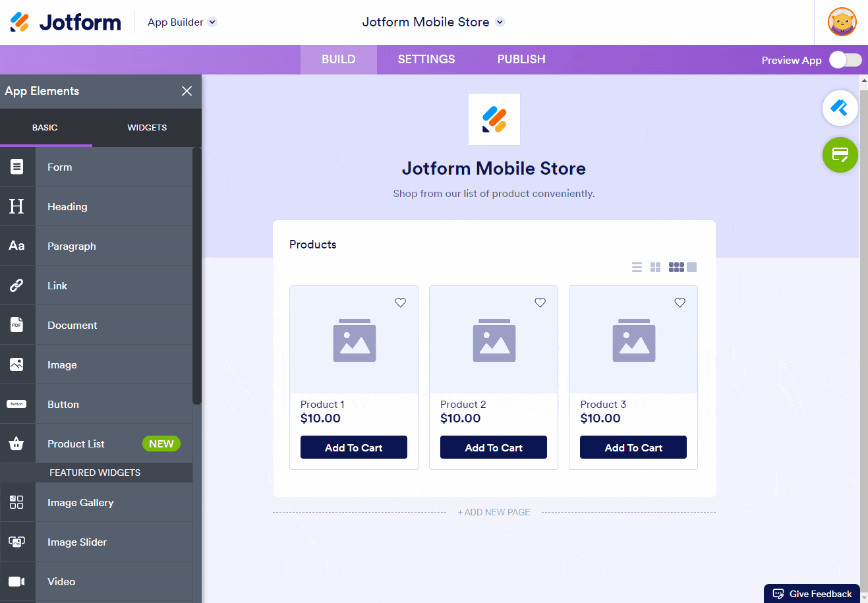Click the $10.00 price under Product 3
This screenshot has width=868, height=603.
[600, 418]
